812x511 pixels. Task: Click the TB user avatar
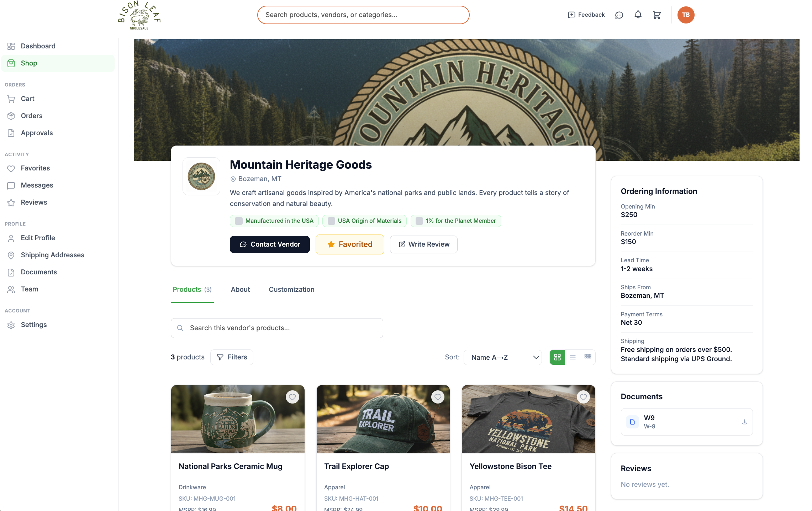pos(686,15)
